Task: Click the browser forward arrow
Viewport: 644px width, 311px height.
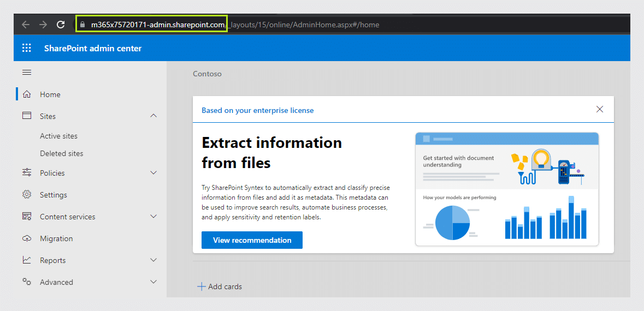Action: [43, 25]
